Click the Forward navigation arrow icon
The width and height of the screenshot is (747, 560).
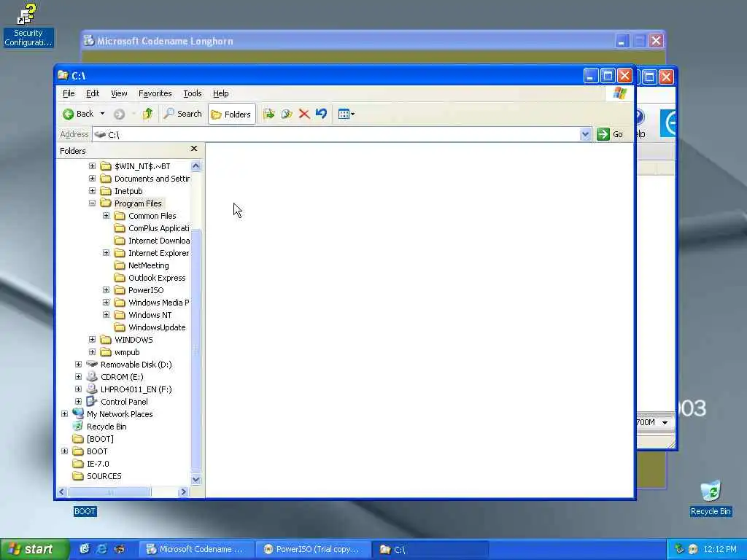click(x=119, y=114)
